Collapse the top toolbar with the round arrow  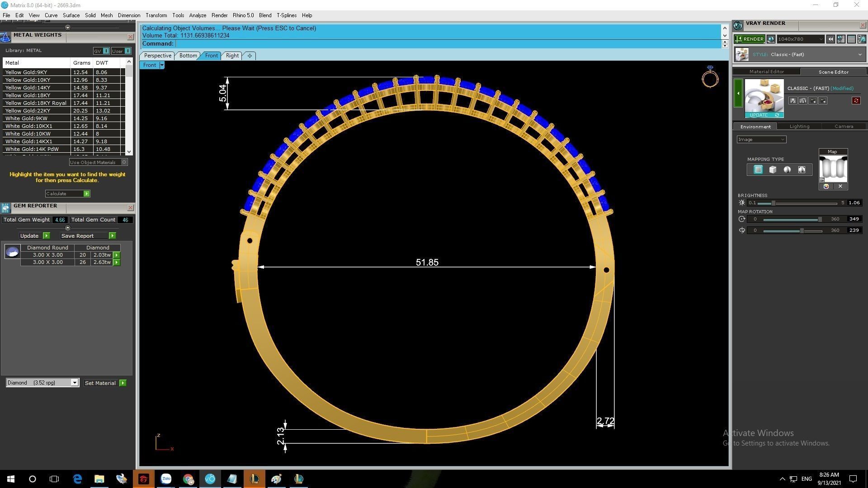(68, 28)
